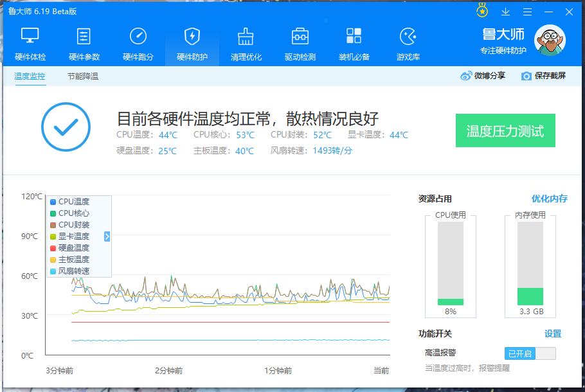The image size is (585, 392).
Task: Launch 硬件跑分 benchmark
Action: click(138, 42)
